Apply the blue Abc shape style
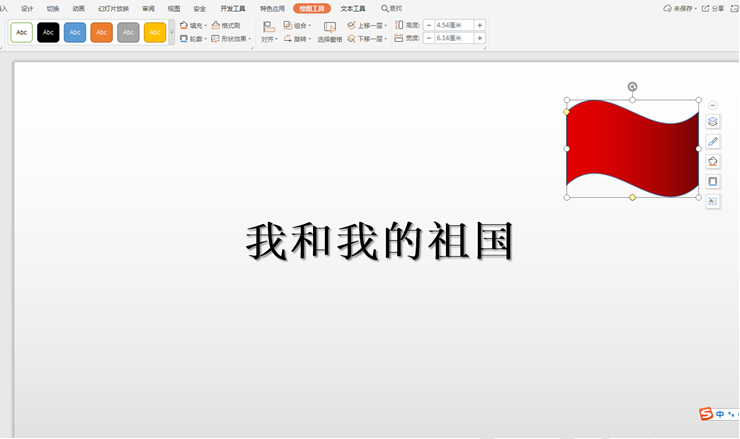Screen dimensions: 740x439 coord(75,33)
